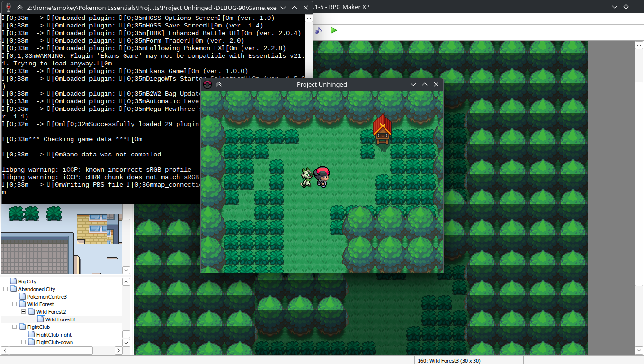Screen dimensions: 644x364
Task: Click the wine glass icon in console titlebar
Action: pyautogui.click(x=8, y=8)
